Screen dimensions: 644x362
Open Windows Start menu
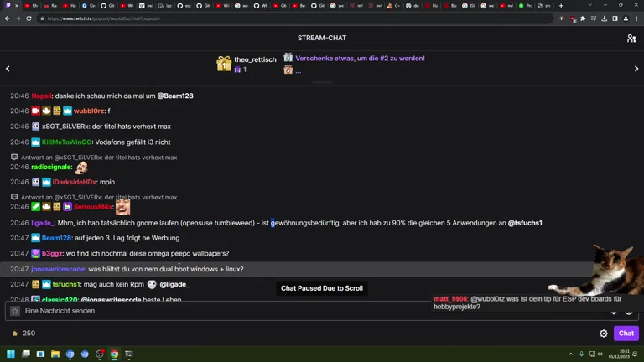pyautogui.click(x=11, y=354)
